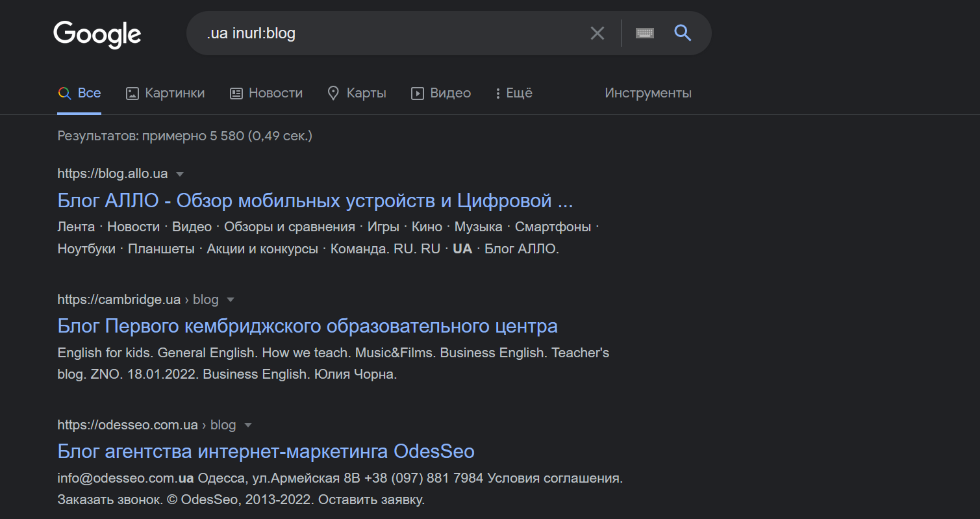The image size is (980, 519).
Task: Open Инструменты search tools
Action: coord(648,93)
